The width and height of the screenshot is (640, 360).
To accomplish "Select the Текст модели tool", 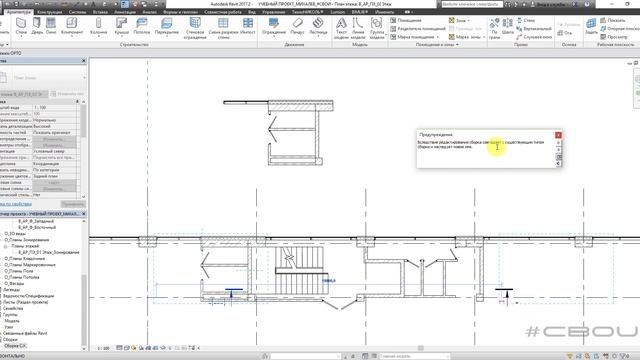I will (x=341, y=28).
